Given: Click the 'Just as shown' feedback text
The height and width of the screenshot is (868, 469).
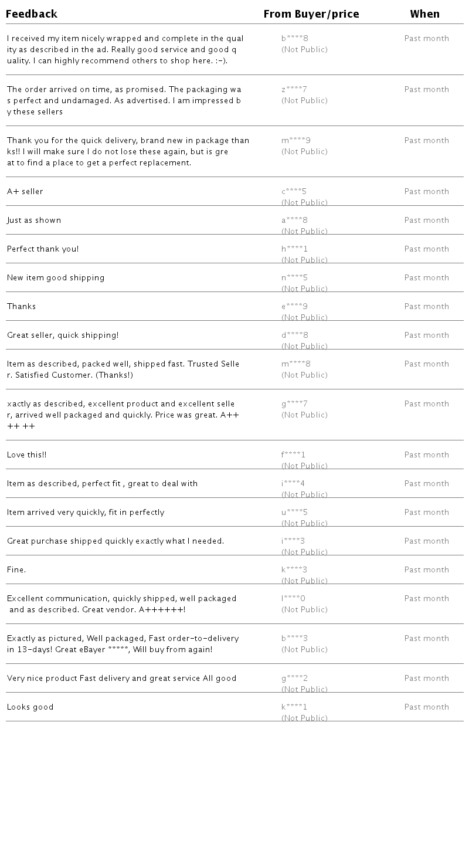Looking at the screenshot, I should click(34, 221).
